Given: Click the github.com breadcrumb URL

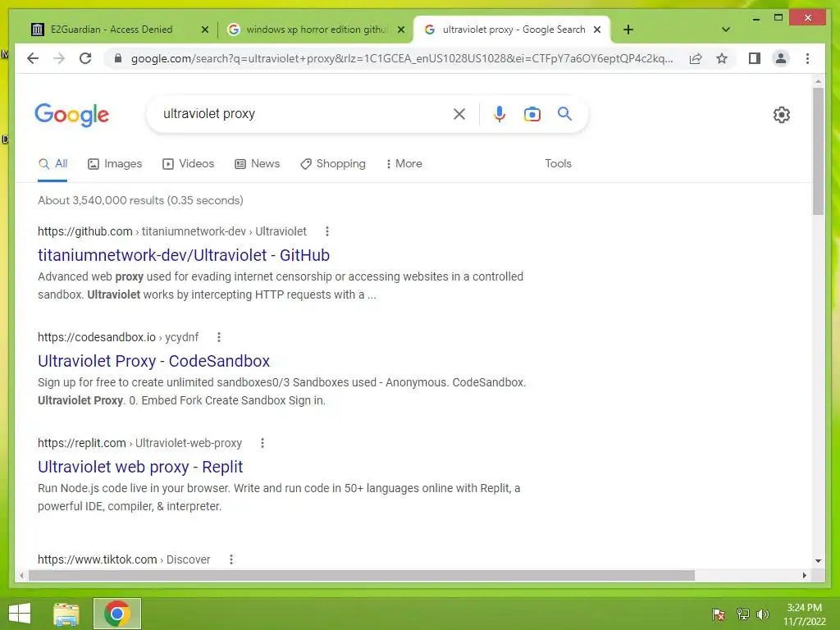Looking at the screenshot, I should click(172, 231).
